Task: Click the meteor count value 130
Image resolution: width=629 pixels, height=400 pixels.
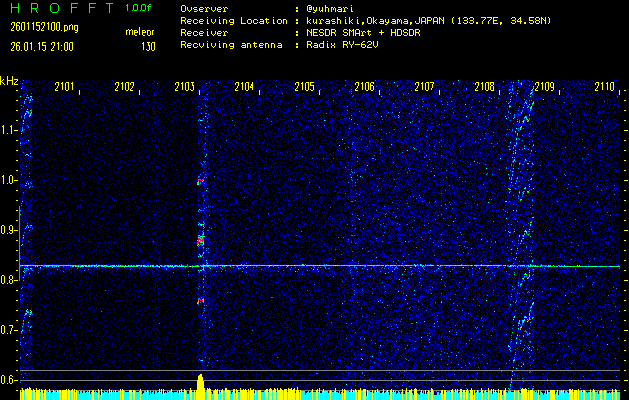Action: coord(148,47)
